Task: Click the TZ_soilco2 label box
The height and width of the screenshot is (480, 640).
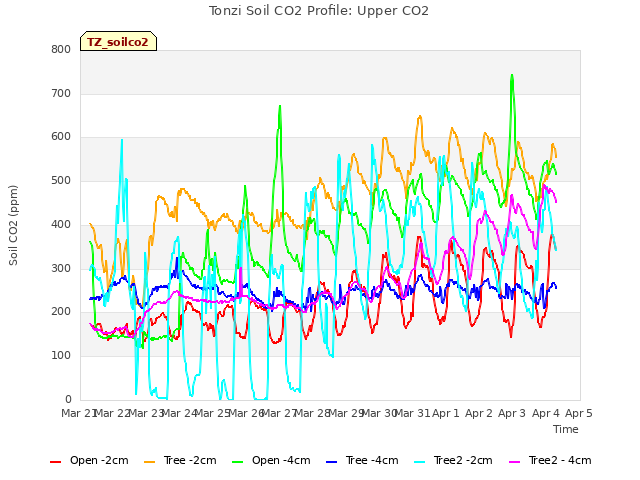Action: [x=118, y=41]
